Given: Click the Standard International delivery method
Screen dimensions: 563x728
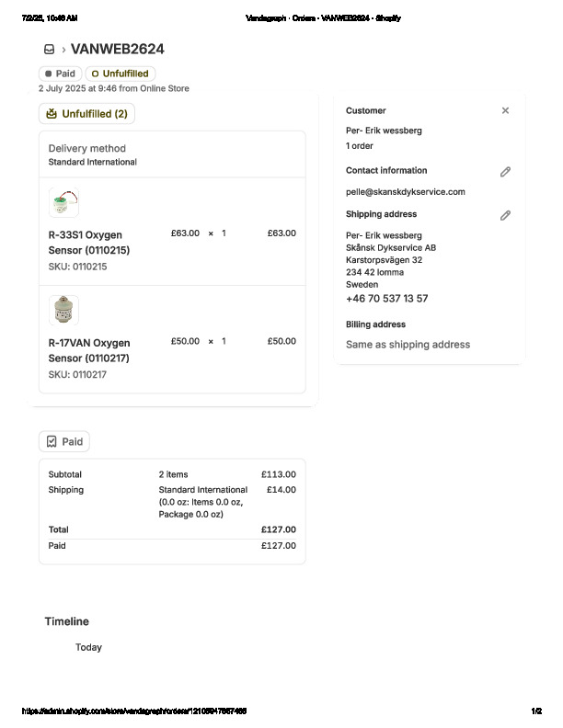Looking at the screenshot, I should point(92,162).
